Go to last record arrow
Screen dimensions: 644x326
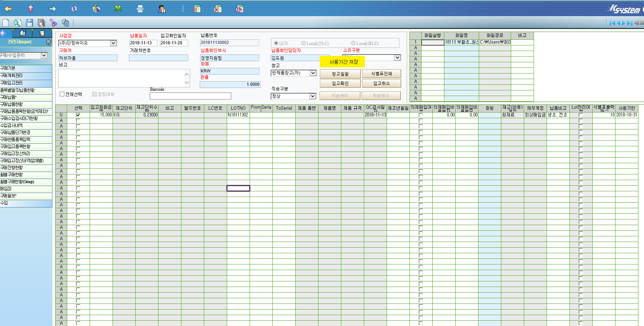(630, 23)
